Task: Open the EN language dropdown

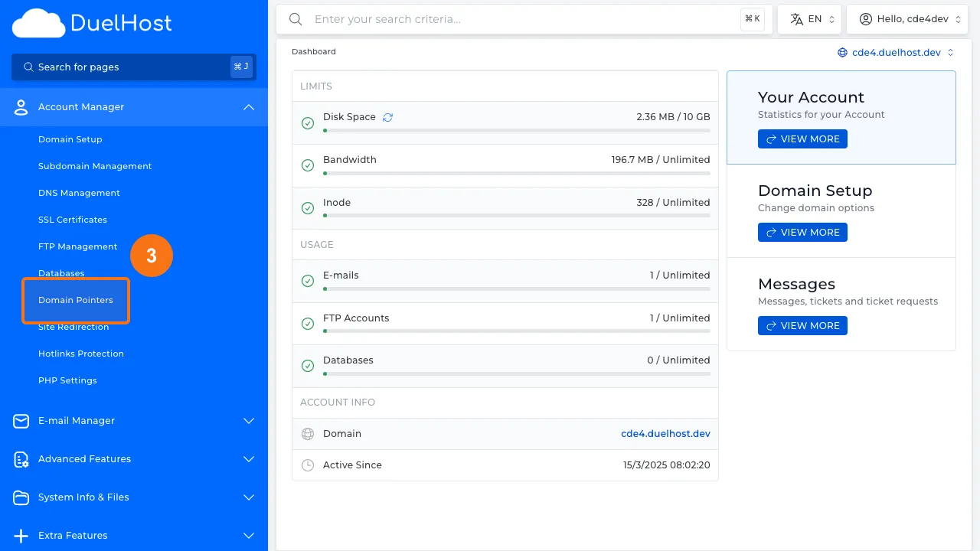Action: click(809, 19)
